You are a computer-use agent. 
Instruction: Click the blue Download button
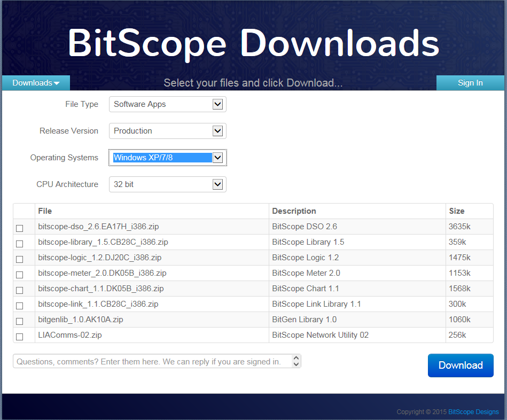pos(461,365)
